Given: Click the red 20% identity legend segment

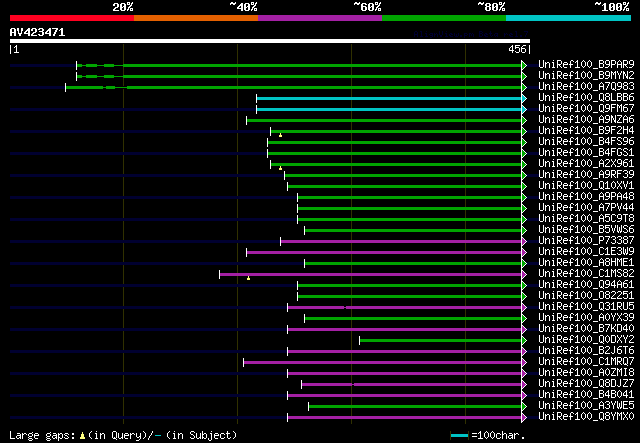Looking at the screenshot, I should pos(72,18).
